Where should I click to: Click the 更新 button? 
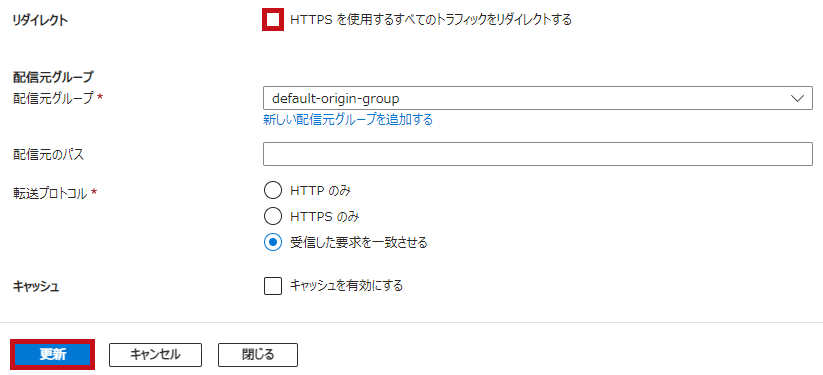click(52, 355)
